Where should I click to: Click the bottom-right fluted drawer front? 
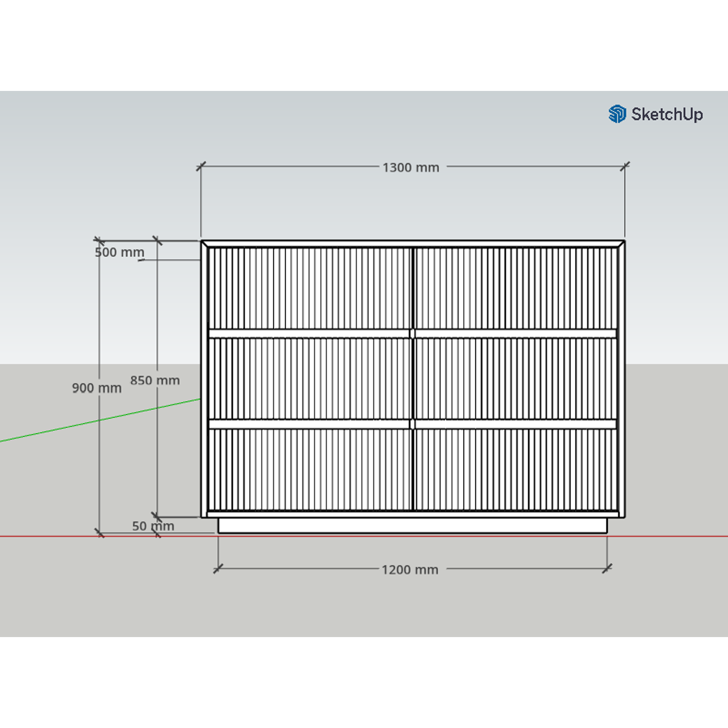(516, 470)
